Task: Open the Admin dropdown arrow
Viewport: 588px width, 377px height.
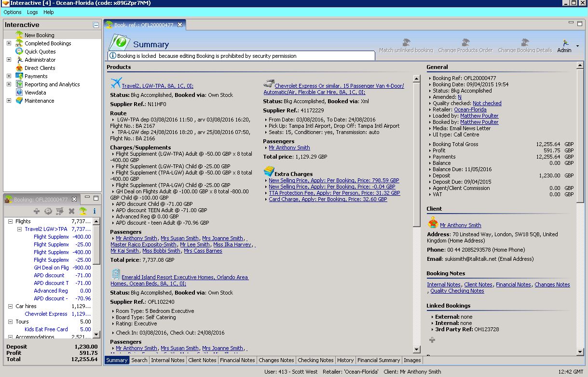Action: point(577,46)
